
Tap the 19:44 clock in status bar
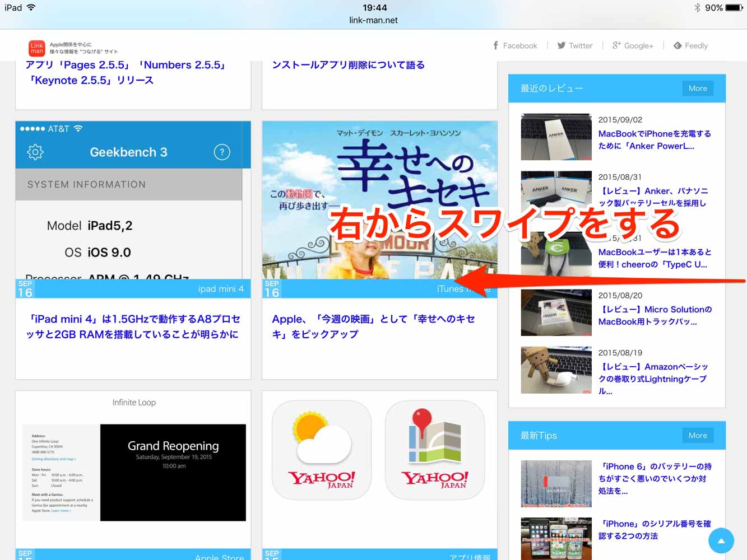point(374,7)
